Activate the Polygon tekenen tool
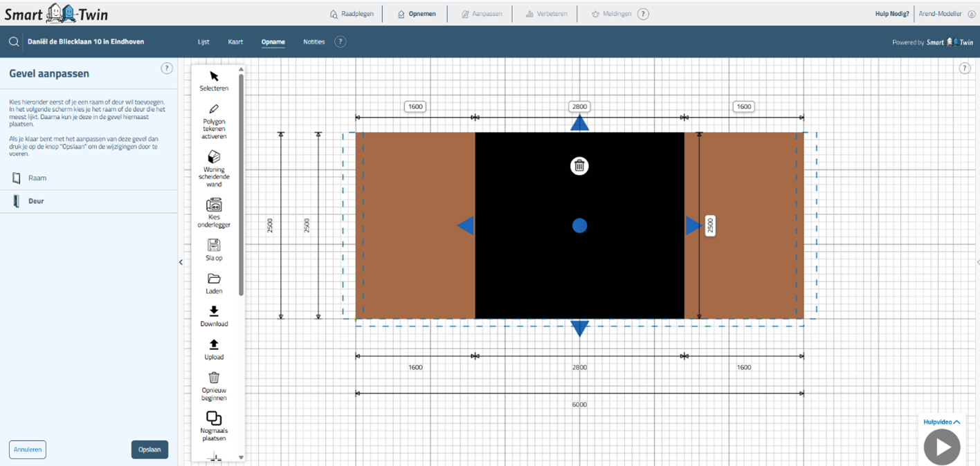 (x=214, y=109)
